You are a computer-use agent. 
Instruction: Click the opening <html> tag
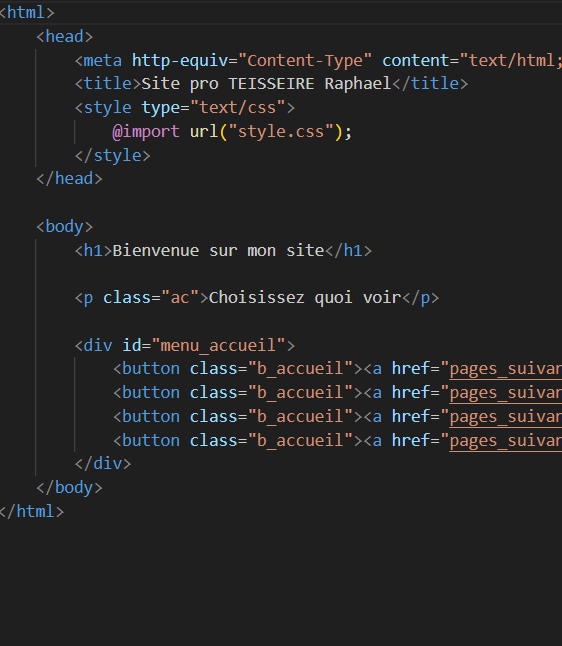[x=27, y=12]
